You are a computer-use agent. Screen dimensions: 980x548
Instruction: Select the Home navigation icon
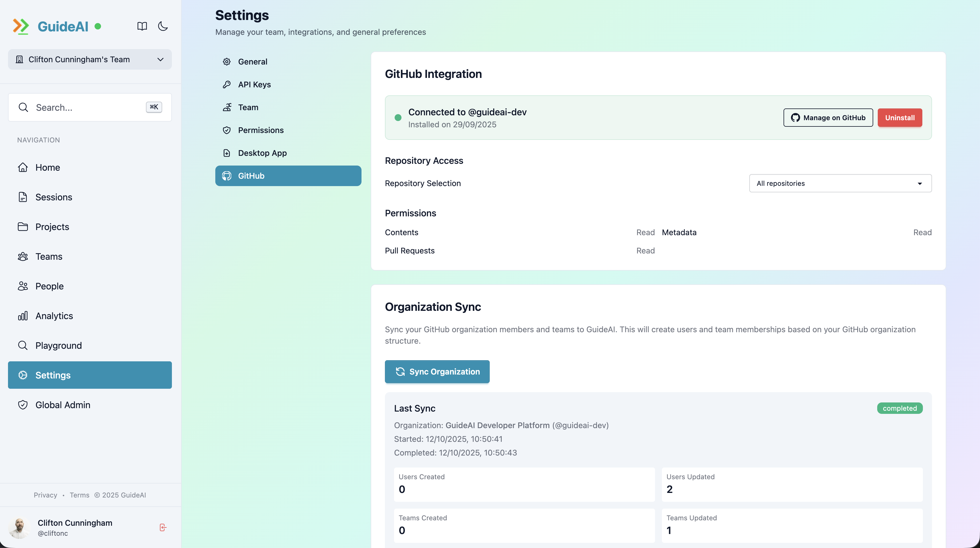click(23, 167)
